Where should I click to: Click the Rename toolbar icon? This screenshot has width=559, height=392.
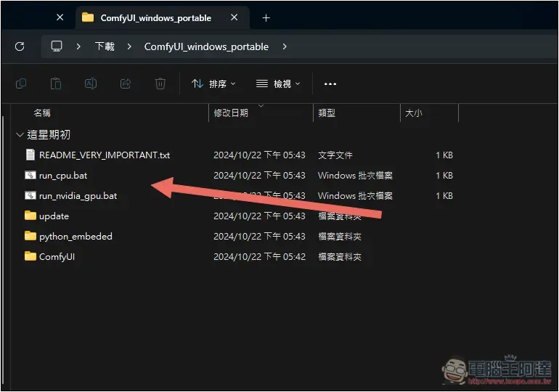tap(91, 83)
